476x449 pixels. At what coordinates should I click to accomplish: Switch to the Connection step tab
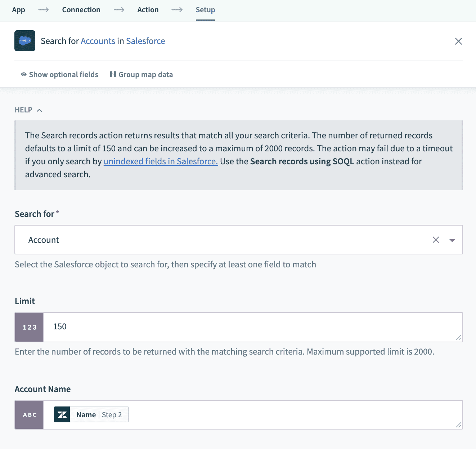tap(81, 10)
